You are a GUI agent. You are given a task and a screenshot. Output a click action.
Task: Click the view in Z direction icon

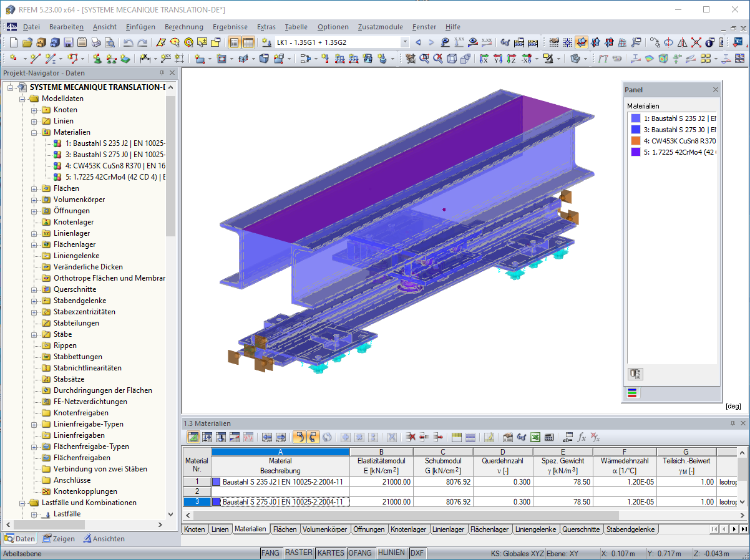[x=512, y=59]
